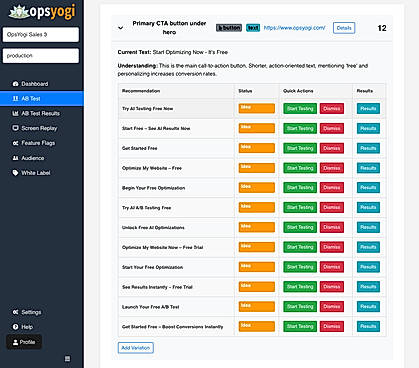
Task: Open the Dashboard home icon
Action: click(x=15, y=84)
